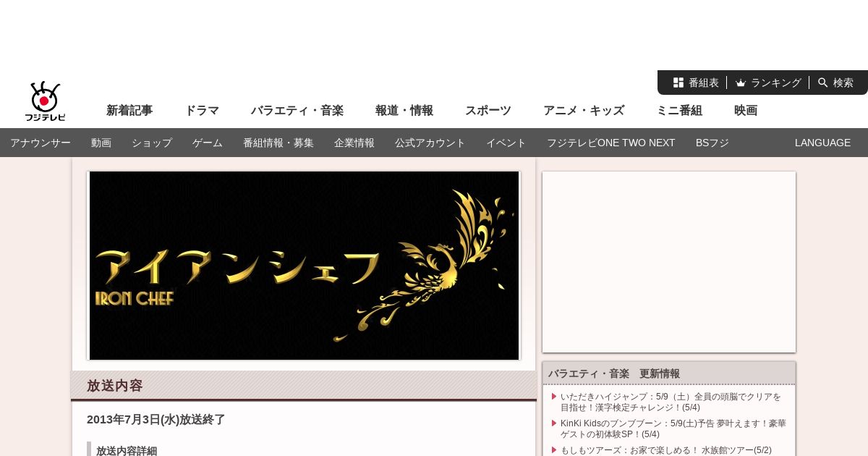Select ミニ番組 in main navigation
The height and width of the screenshot is (456, 868).
(x=679, y=111)
